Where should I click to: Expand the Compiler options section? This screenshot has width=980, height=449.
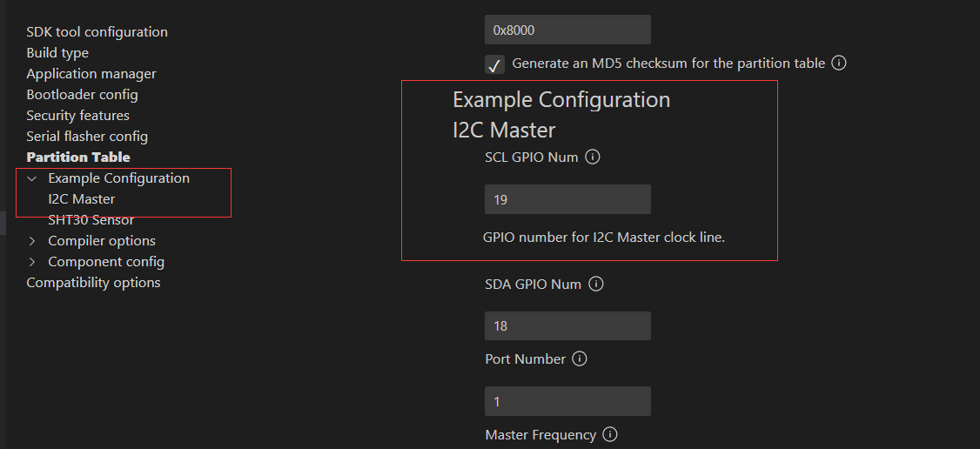[x=32, y=241]
